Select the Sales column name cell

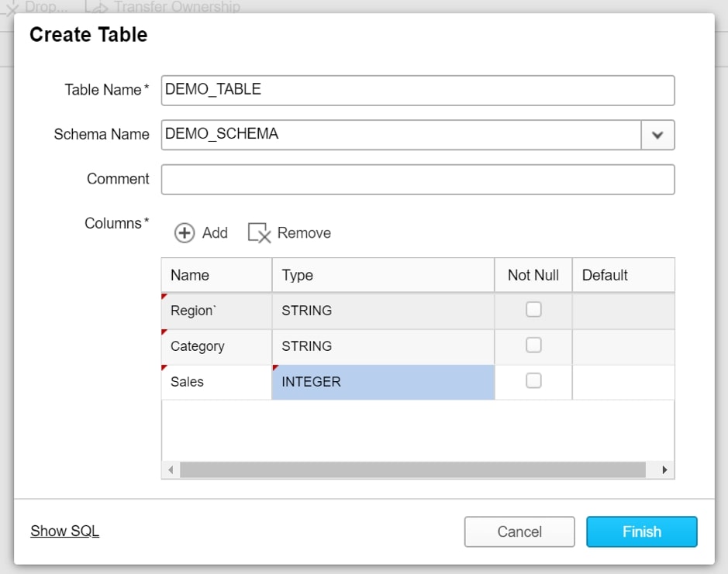pyautogui.click(x=217, y=382)
